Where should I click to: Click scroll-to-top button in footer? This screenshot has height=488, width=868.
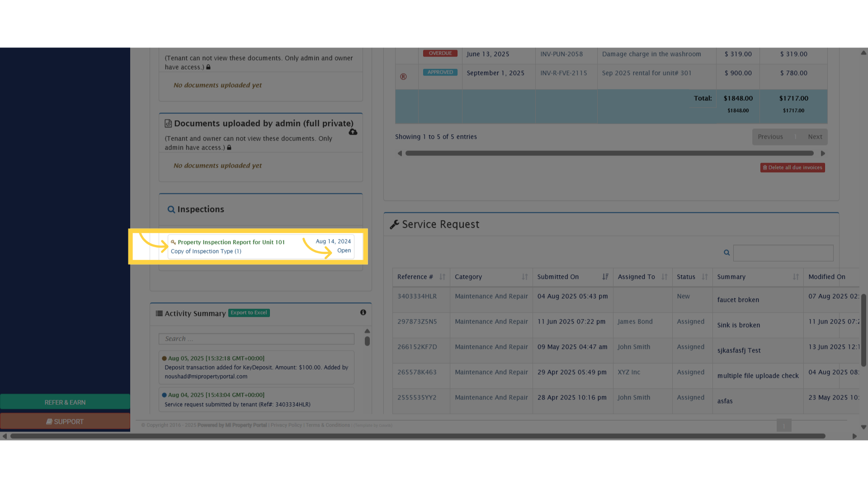tap(784, 425)
